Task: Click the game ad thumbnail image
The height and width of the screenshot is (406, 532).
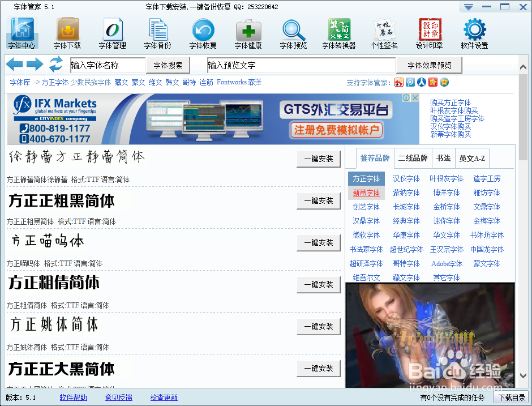Action: [x=430, y=335]
